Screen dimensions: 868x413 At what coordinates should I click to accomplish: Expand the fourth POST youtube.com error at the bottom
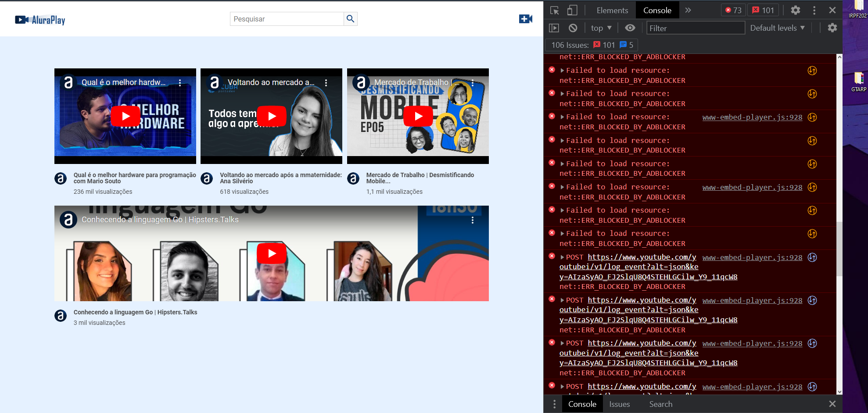click(562, 387)
